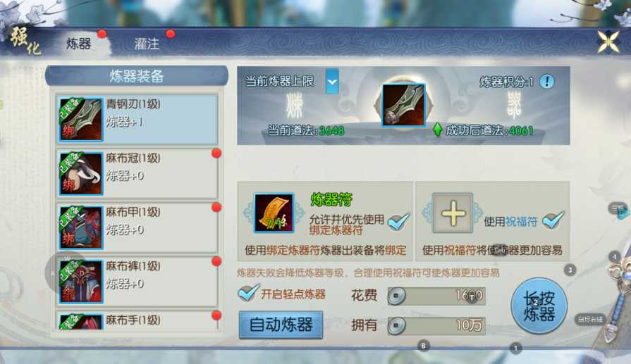Select the 麻布手 equipment list entry
The image size is (631, 364).
pos(137,320)
